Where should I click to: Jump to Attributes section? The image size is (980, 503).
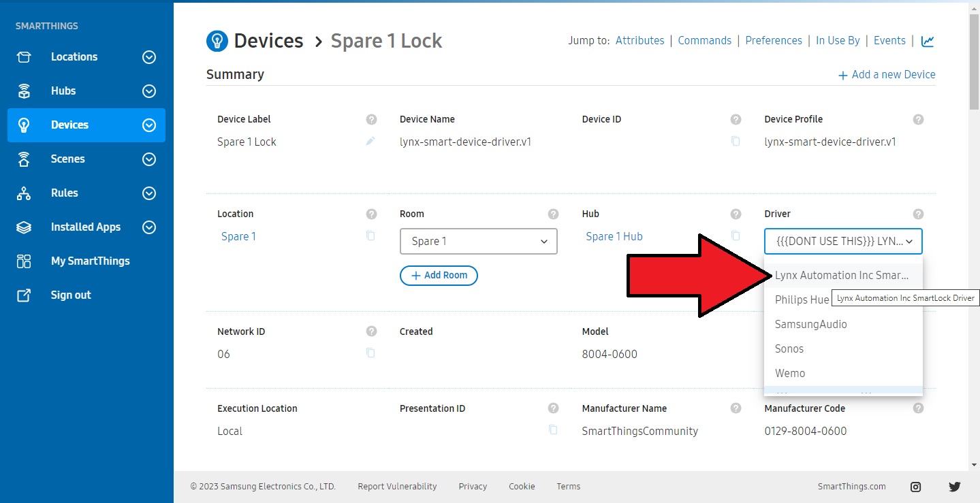pos(639,41)
